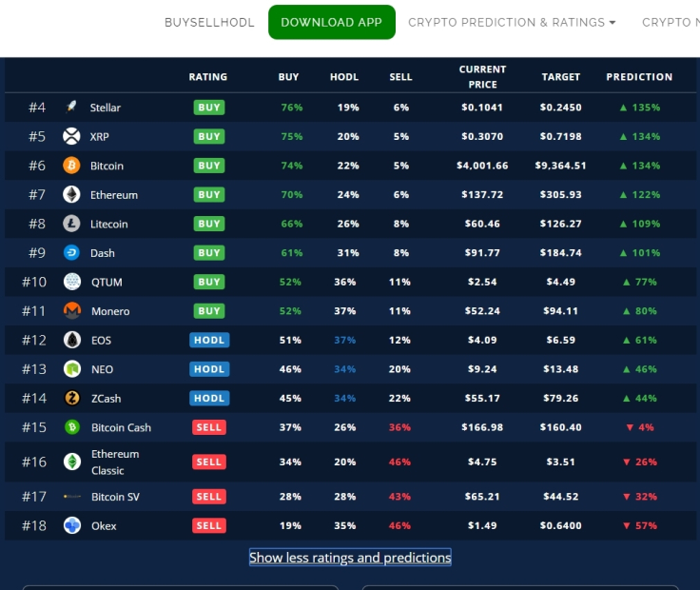Click the 22% sell value for ZCash
Screen dimensions: 700x590
coord(399,398)
